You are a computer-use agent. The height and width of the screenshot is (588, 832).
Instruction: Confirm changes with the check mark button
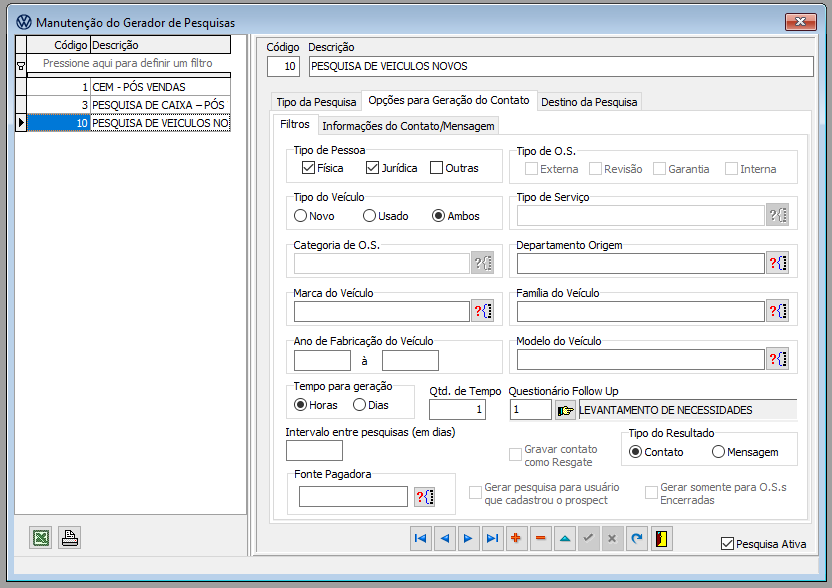(x=588, y=539)
